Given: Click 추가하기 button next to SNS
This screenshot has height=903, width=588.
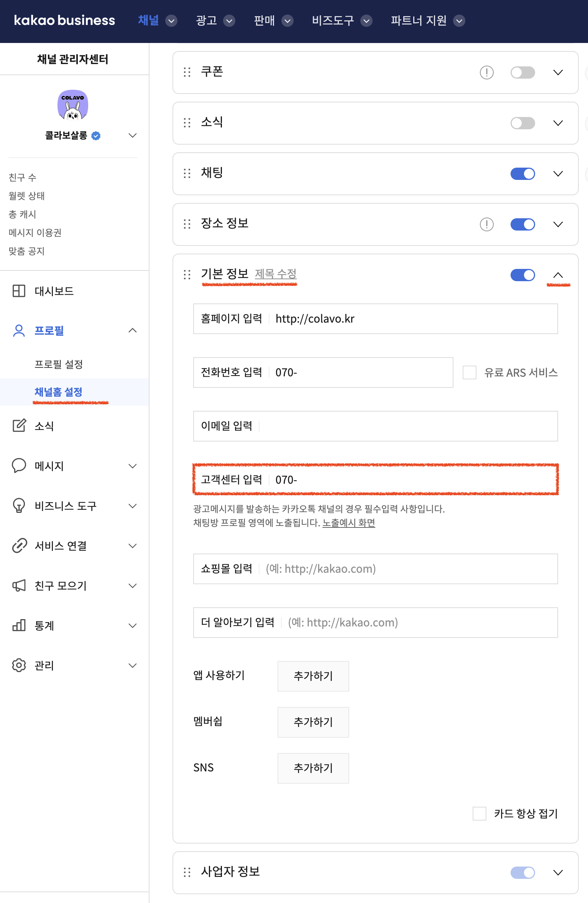Looking at the screenshot, I should tap(313, 768).
